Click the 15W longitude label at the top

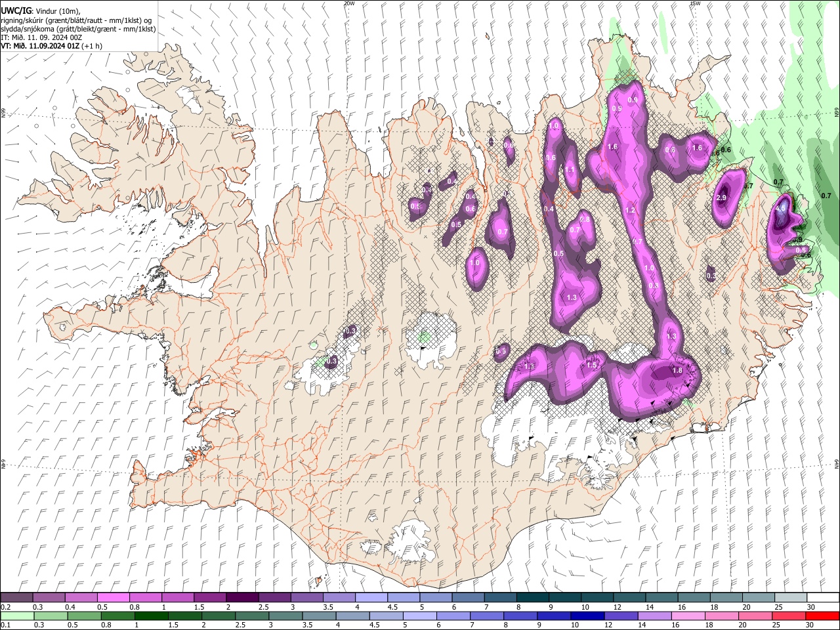pos(695,3)
